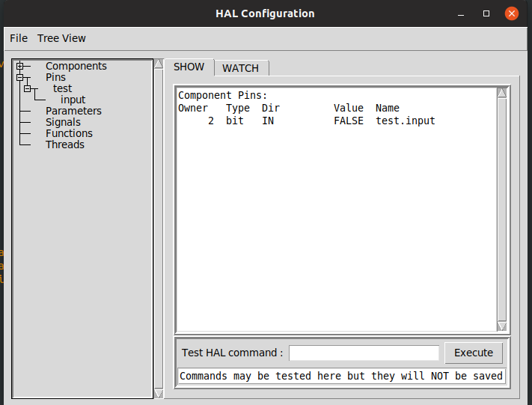
Task: Collapse the test tree node
Action: [x=27, y=88]
